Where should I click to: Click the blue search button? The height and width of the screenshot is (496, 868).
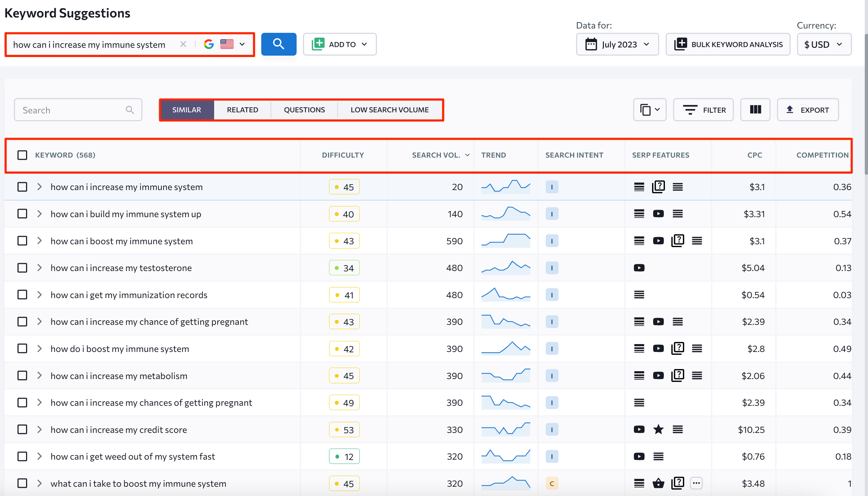coord(278,44)
